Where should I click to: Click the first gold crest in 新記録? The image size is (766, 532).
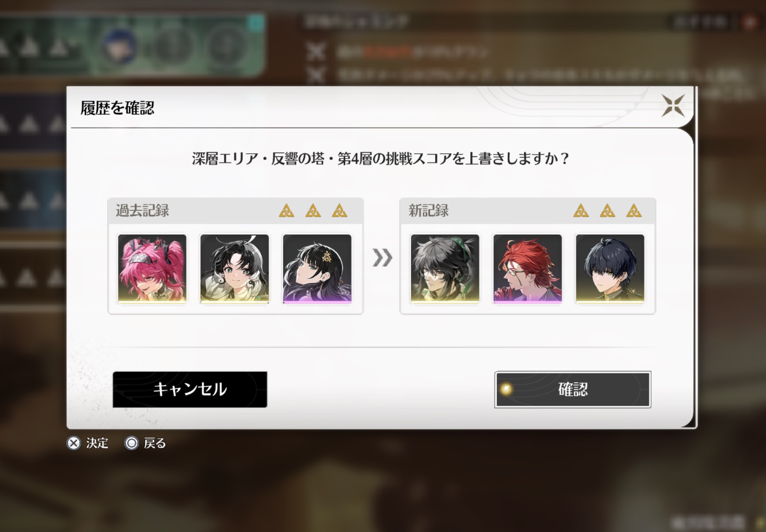click(x=581, y=211)
